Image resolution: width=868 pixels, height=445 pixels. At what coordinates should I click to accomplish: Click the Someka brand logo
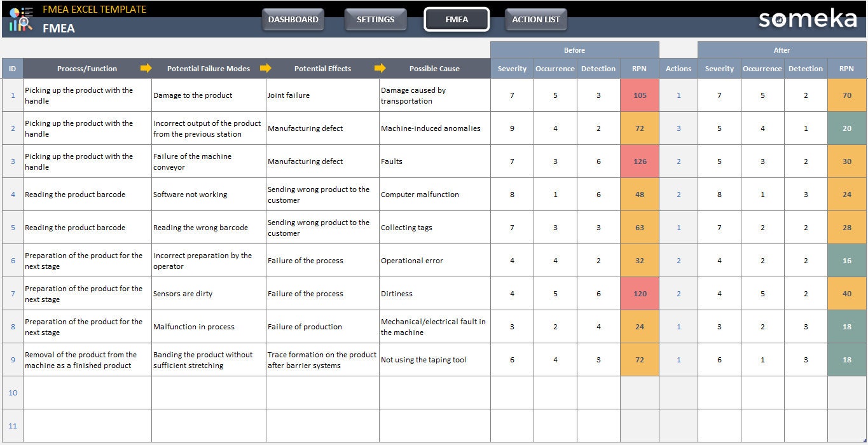[x=808, y=19]
